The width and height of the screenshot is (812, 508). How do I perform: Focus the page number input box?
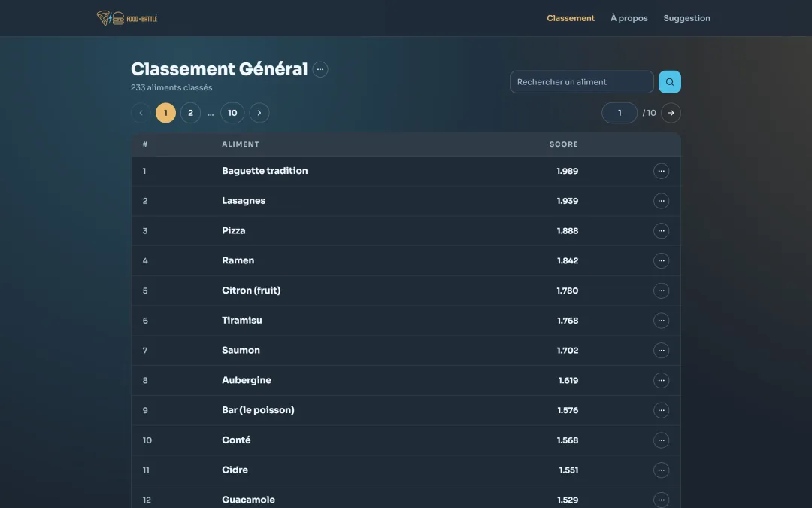point(620,113)
